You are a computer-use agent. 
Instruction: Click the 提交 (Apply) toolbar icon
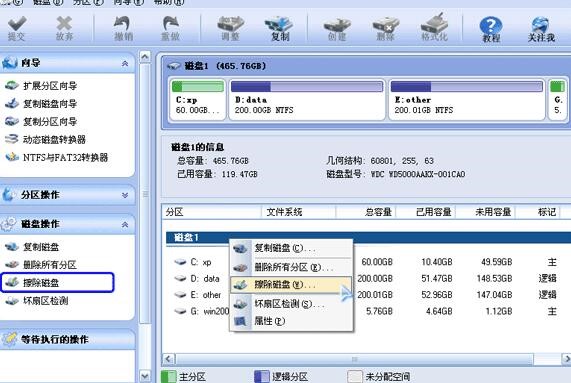(17, 28)
